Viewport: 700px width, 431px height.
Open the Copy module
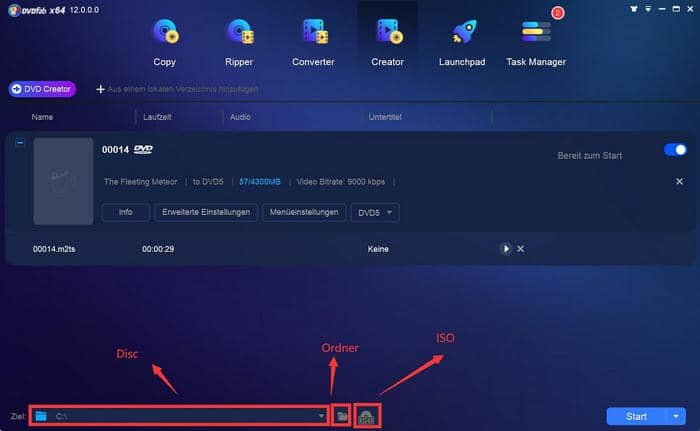165,42
